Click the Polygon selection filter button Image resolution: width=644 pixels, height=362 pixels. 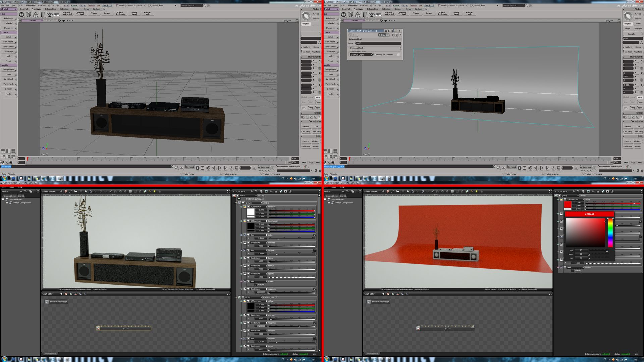(638, 28)
